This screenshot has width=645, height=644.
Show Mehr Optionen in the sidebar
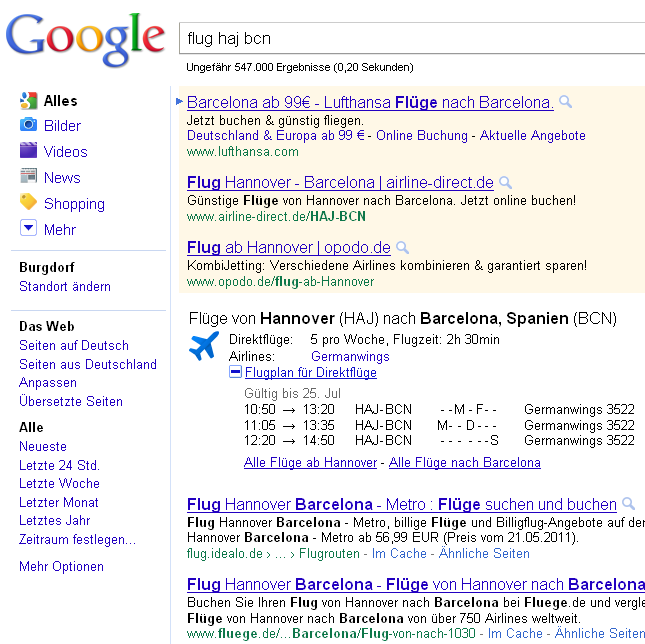click(x=61, y=567)
